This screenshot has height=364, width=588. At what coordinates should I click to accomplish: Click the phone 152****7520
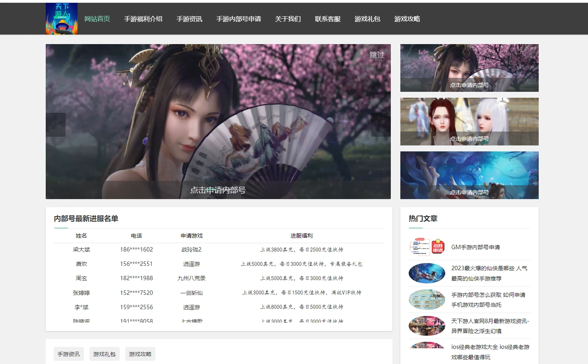point(136,293)
